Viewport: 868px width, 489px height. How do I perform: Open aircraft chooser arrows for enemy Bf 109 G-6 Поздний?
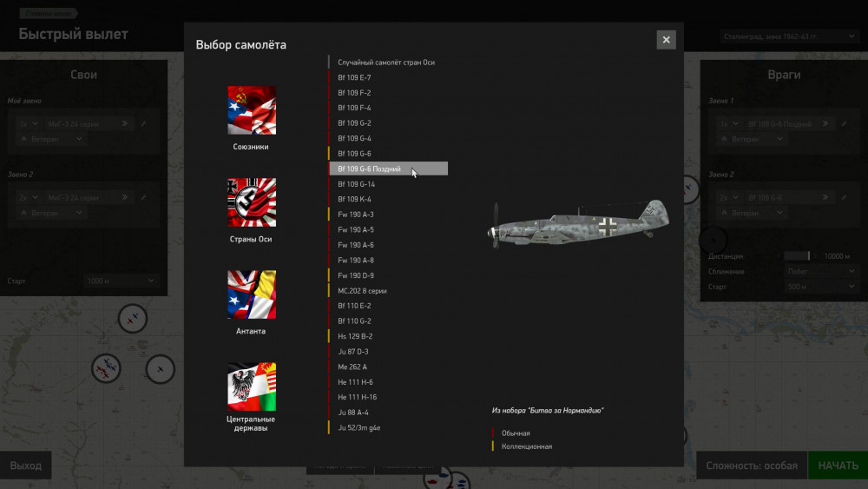point(825,123)
